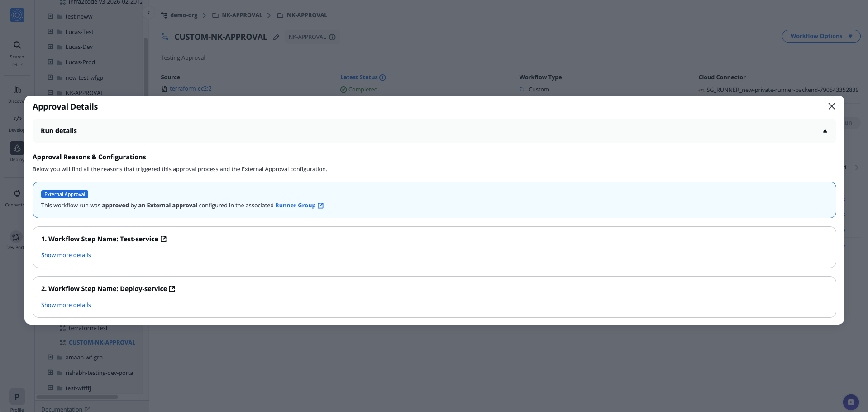Expand the amaan-wf-grp folder
Screen dimensions: 868x412
click(51, 357)
